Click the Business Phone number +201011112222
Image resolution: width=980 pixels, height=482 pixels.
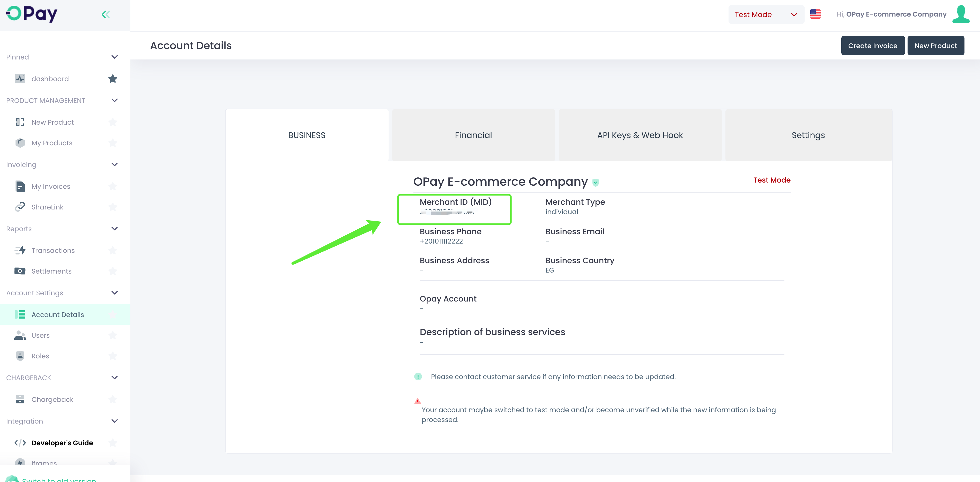click(441, 241)
